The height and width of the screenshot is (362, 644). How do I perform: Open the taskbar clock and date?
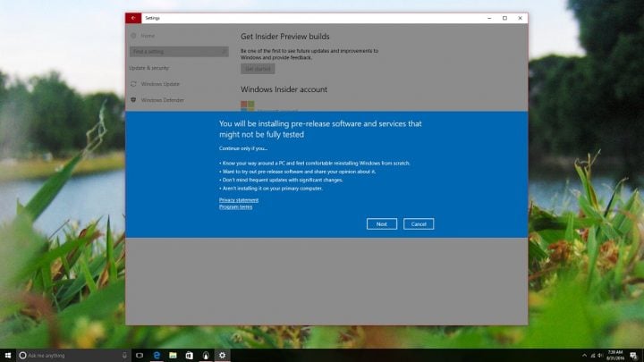(615, 356)
